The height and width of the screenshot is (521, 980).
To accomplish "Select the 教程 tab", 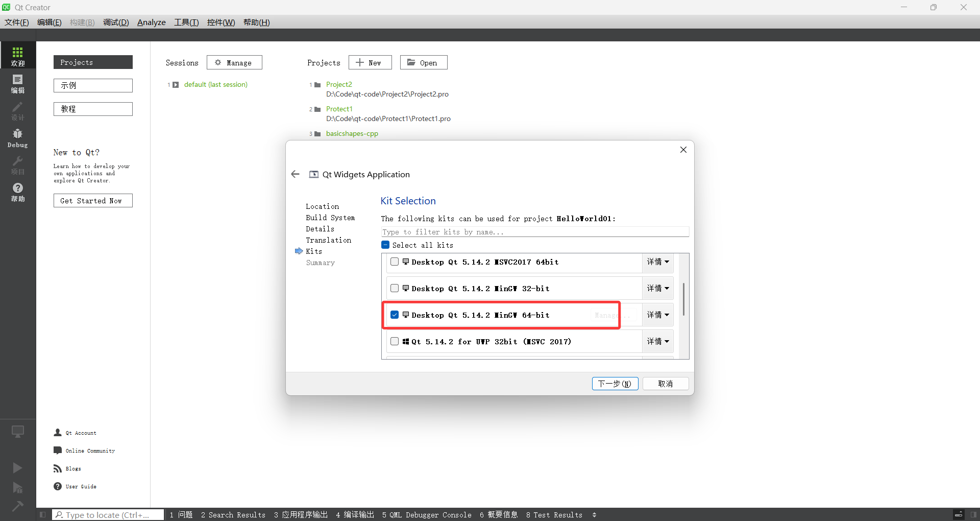I will pyautogui.click(x=93, y=109).
